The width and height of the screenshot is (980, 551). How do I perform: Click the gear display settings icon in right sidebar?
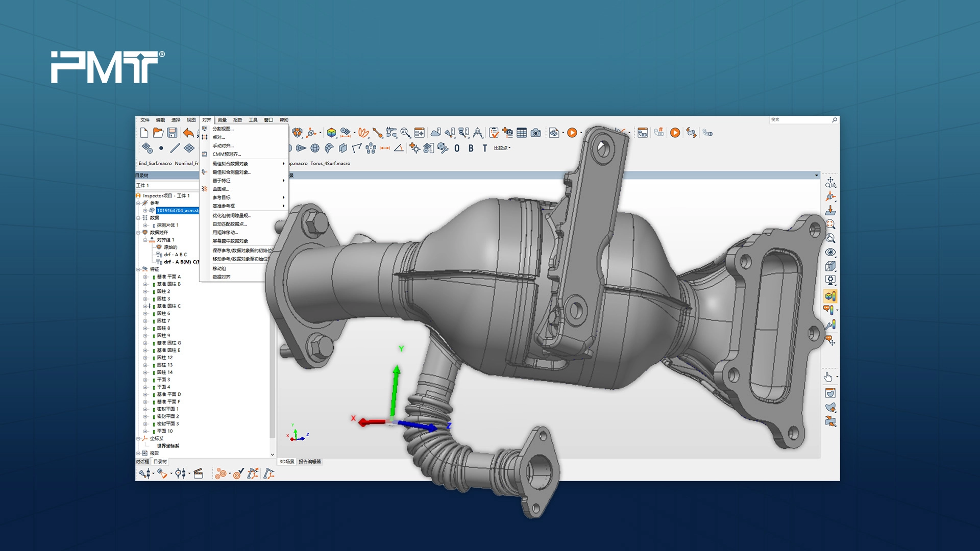click(x=830, y=280)
